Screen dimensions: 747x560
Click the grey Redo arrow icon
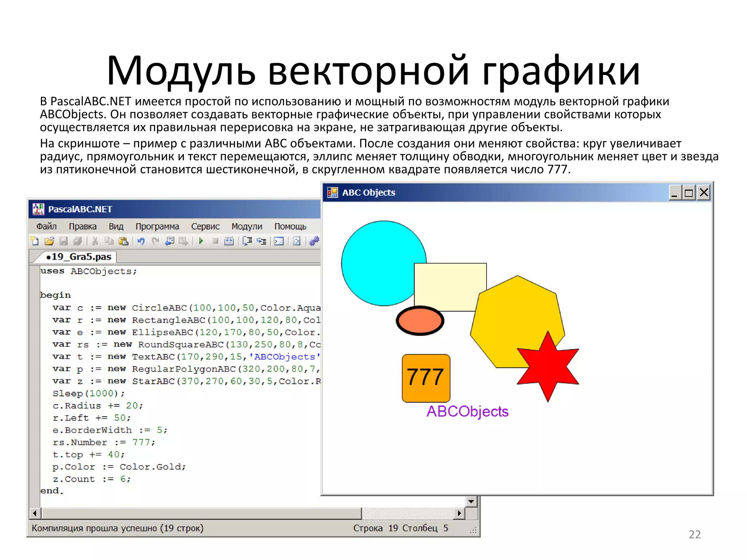[155, 241]
